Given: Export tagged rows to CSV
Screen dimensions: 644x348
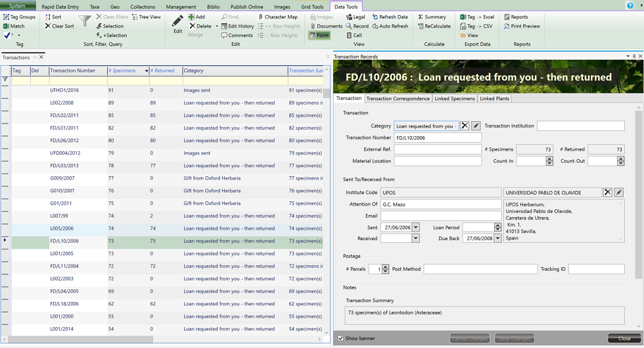Looking at the screenshot, I should (x=476, y=26).
